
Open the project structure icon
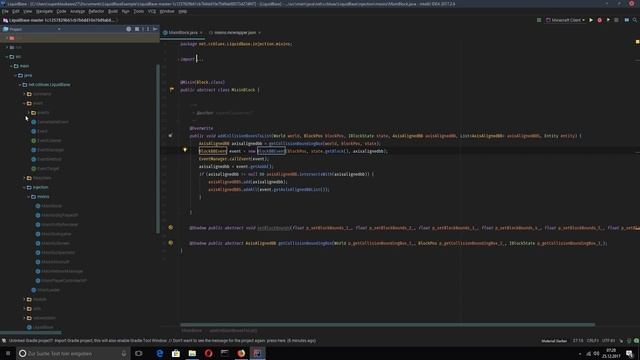pos(627,20)
